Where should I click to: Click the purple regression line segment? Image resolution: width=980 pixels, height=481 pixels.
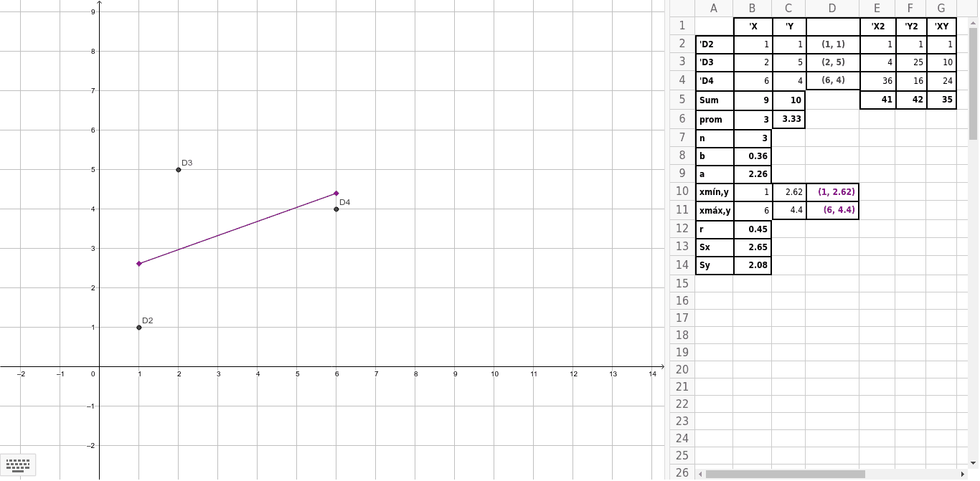237,229
